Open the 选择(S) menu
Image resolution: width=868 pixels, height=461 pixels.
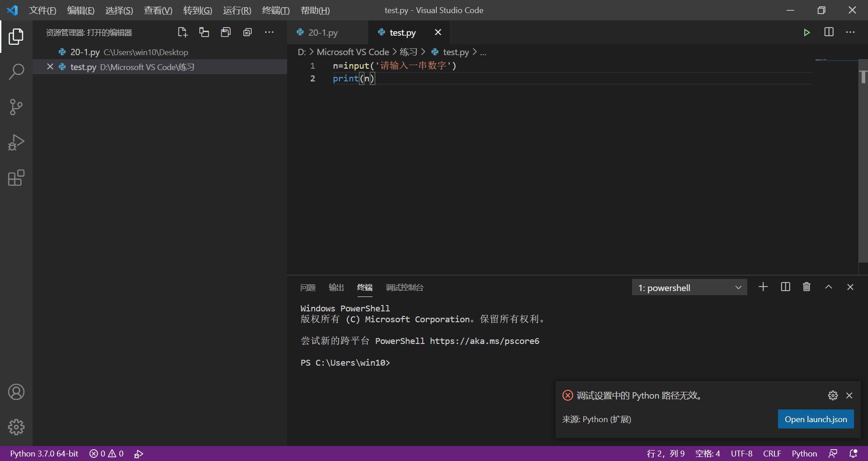point(119,10)
